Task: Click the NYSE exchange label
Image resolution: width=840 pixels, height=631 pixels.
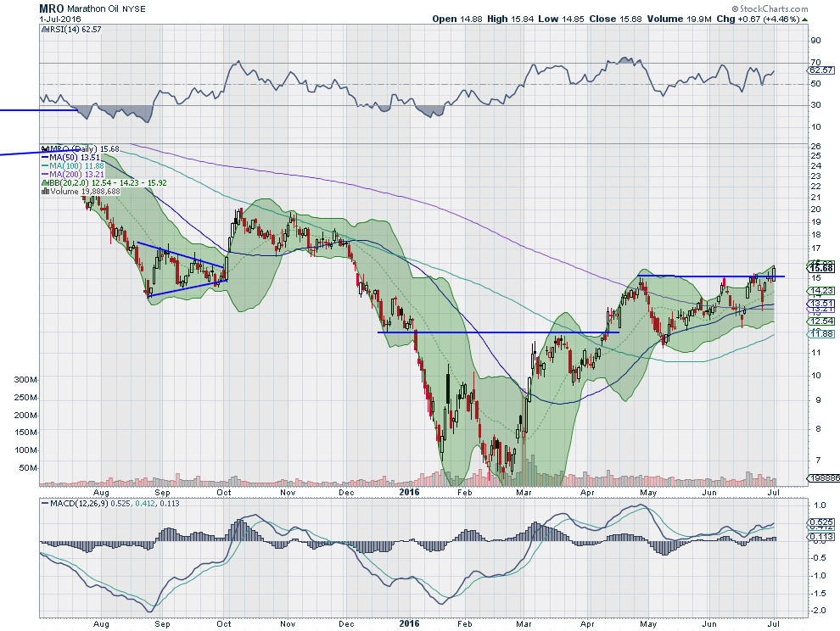Action: coord(133,9)
